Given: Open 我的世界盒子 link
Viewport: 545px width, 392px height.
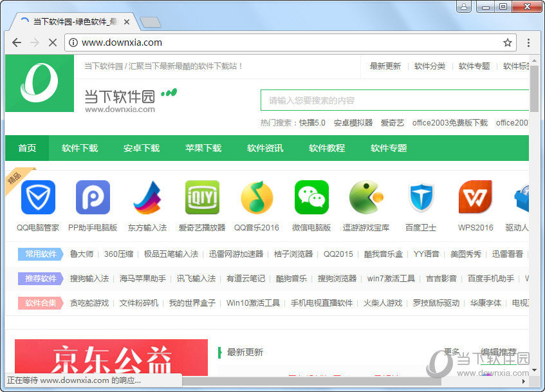Looking at the screenshot, I should [x=192, y=303].
